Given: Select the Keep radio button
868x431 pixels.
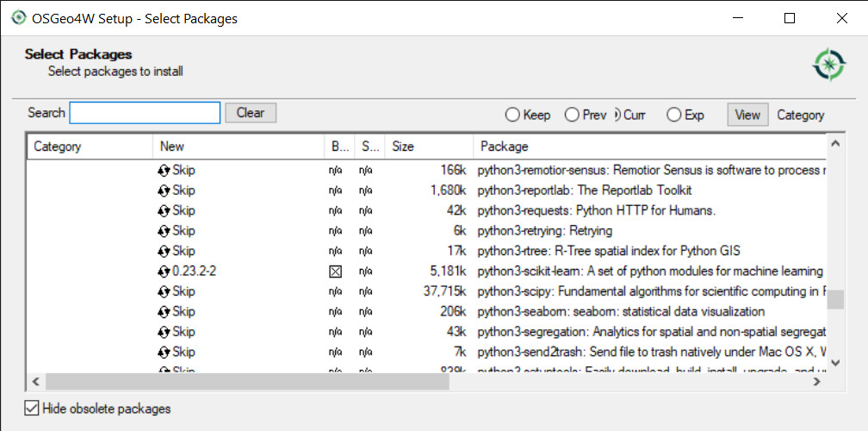Looking at the screenshot, I should [512, 116].
